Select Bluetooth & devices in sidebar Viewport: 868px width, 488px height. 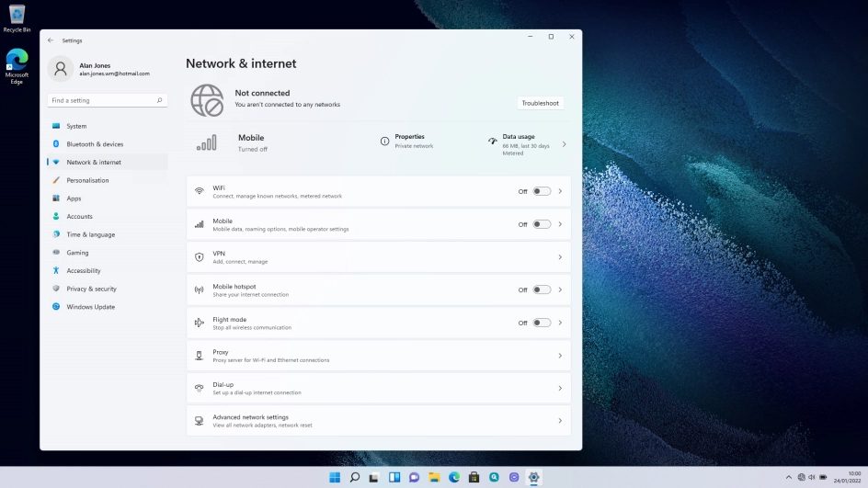pyautogui.click(x=95, y=144)
